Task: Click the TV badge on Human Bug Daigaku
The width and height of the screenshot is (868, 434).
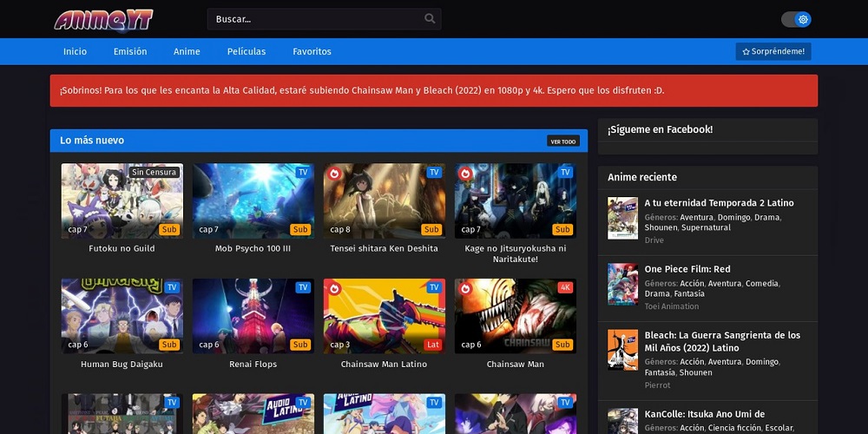Action: pos(172,287)
